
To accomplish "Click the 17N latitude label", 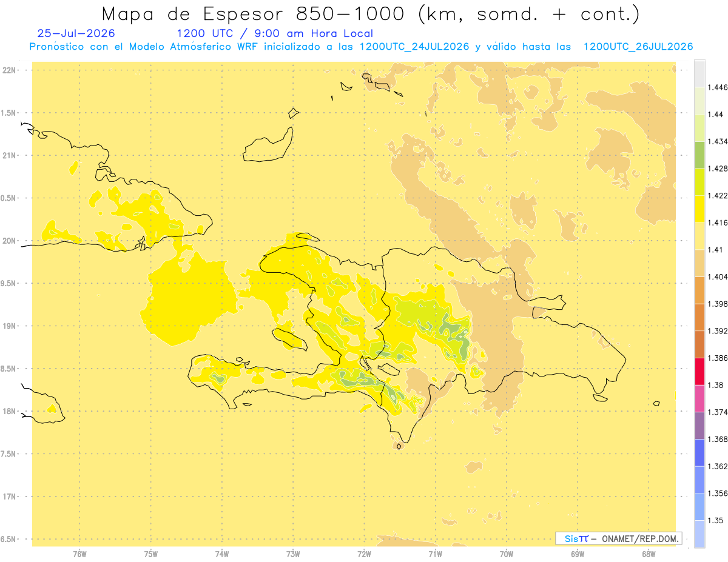I will [8, 497].
